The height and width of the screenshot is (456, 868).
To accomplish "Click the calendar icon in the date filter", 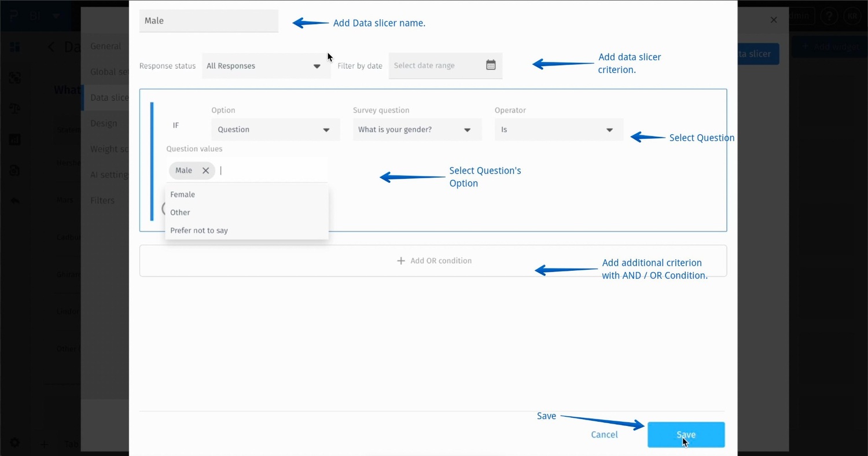I will [491, 65].
